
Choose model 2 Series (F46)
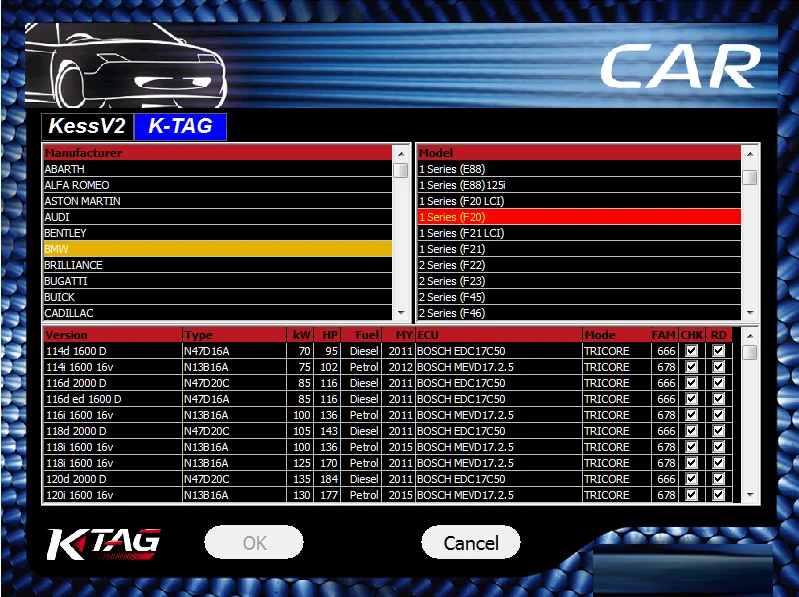click(x=579, y=313)
